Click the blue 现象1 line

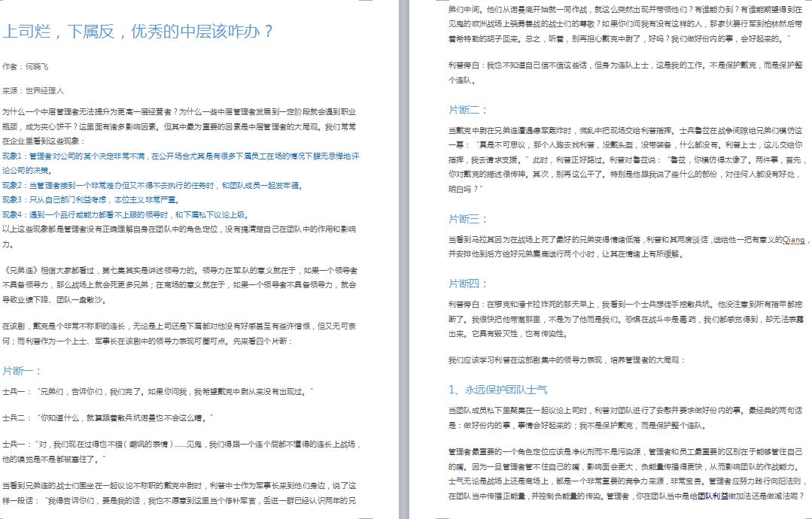(x=179, y=156)
